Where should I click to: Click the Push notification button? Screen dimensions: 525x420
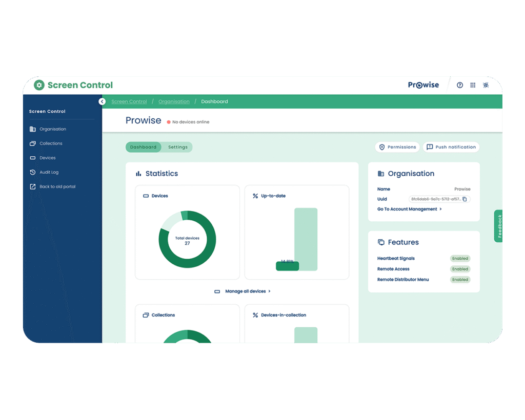tap(451, 148)
